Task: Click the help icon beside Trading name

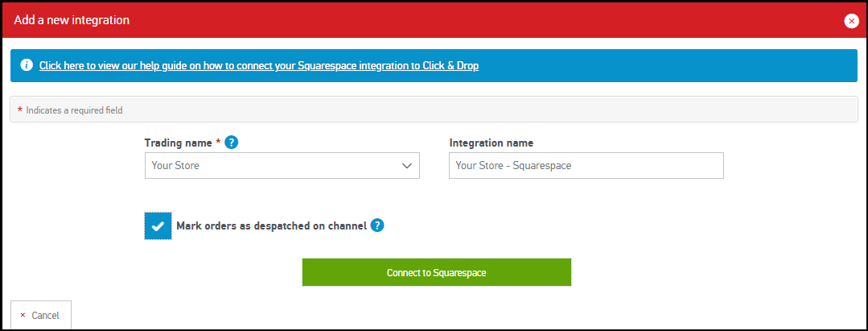Action: click(x=232, y=143)
